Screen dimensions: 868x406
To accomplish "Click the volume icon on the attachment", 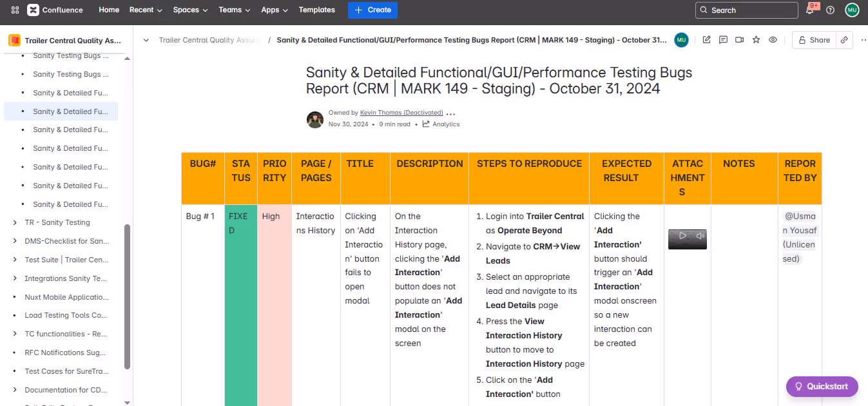I will [x=700, y=236].
